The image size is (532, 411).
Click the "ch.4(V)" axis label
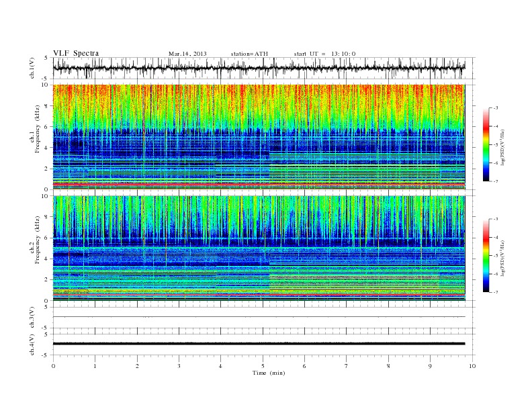(32, 345)
